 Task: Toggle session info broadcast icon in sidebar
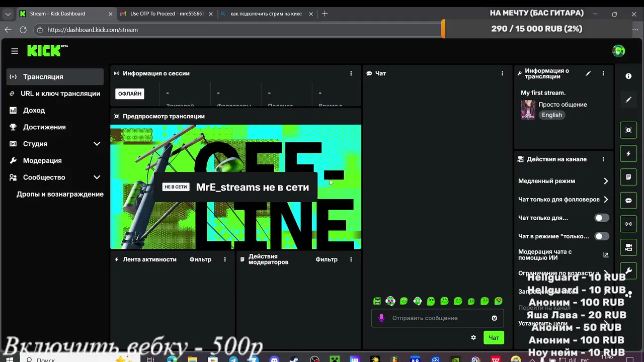coord(628,224)
